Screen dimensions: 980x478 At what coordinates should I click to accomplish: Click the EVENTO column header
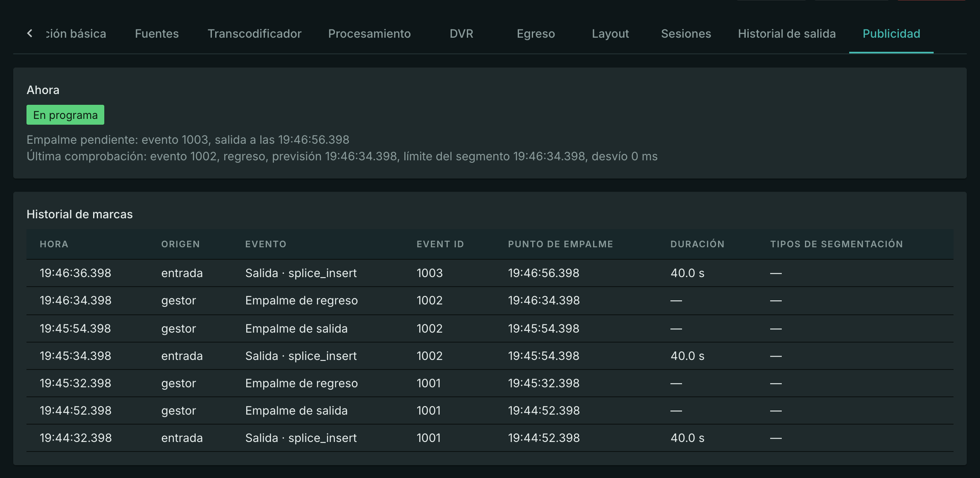coord(266,244)
